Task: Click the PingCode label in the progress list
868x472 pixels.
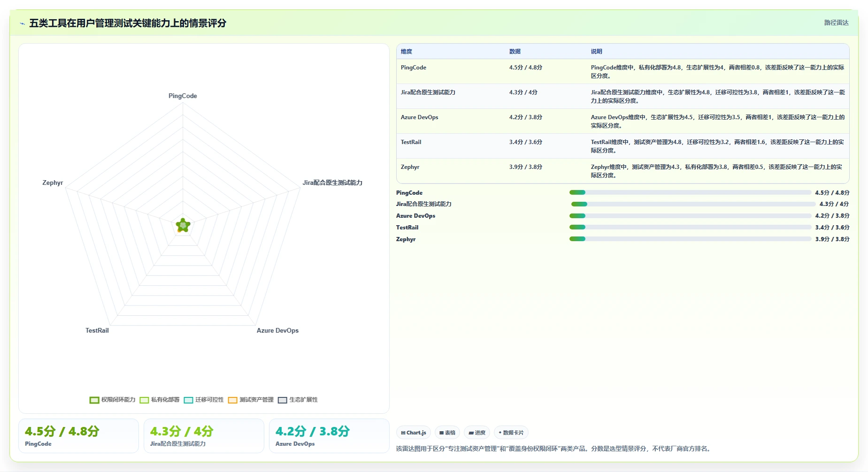Action: [x=409, y=193]
